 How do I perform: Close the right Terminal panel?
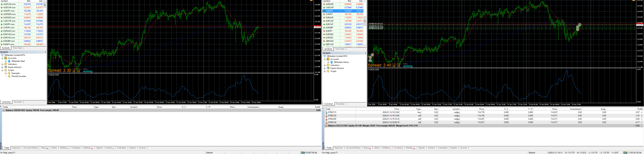pos(323,108)
